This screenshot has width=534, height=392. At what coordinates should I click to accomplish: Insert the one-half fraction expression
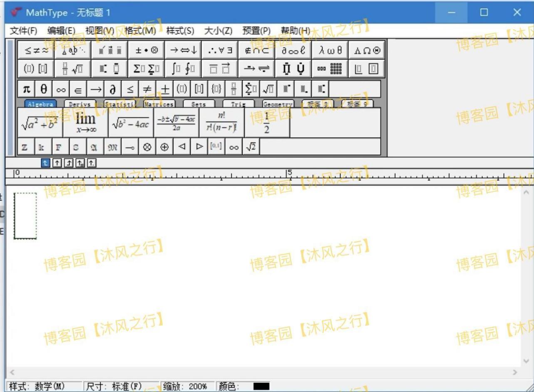pyautogui.click(x=267, y=123)
